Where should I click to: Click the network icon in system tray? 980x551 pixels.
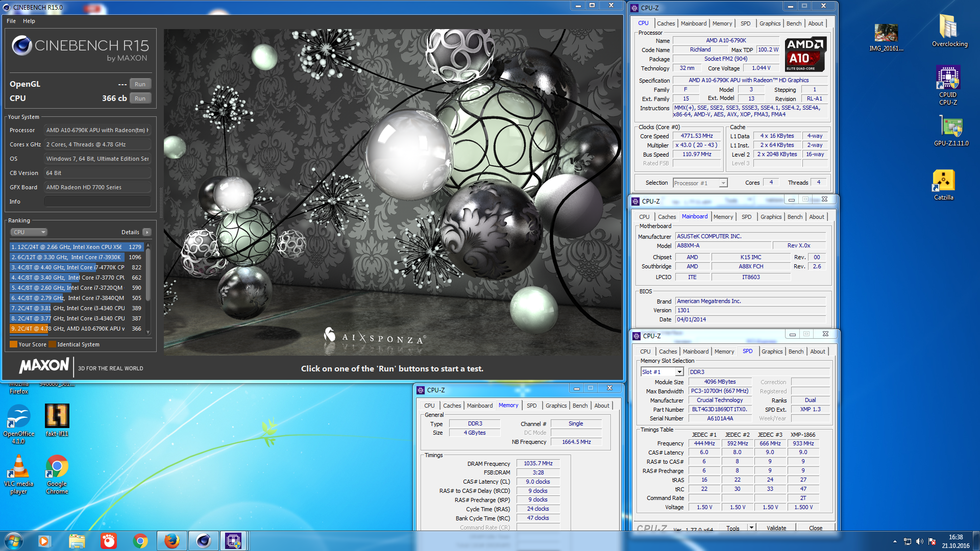907,541
